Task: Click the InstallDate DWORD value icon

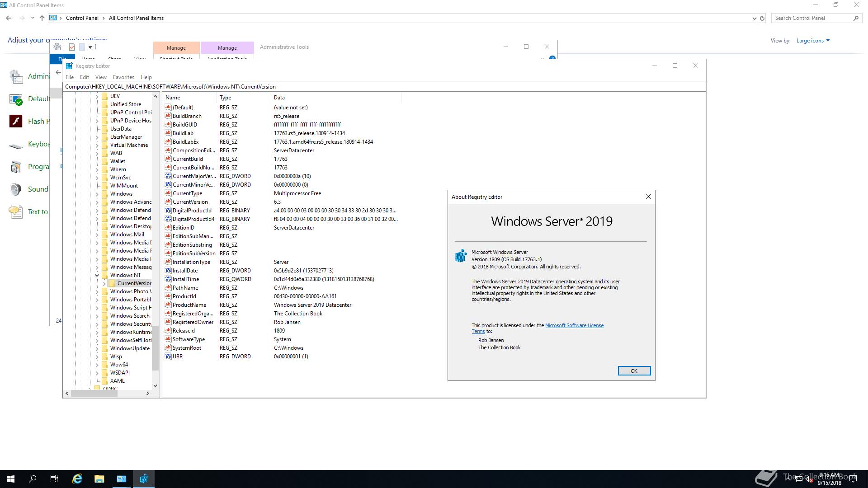Action: [x=168, y=270]
